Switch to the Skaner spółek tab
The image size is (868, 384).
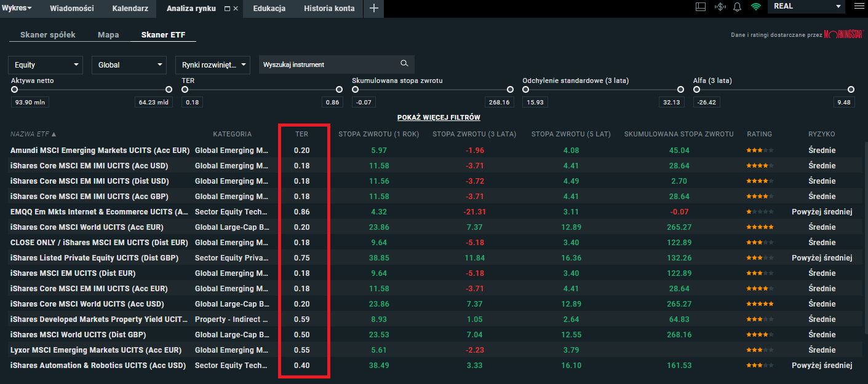(47, 35)
